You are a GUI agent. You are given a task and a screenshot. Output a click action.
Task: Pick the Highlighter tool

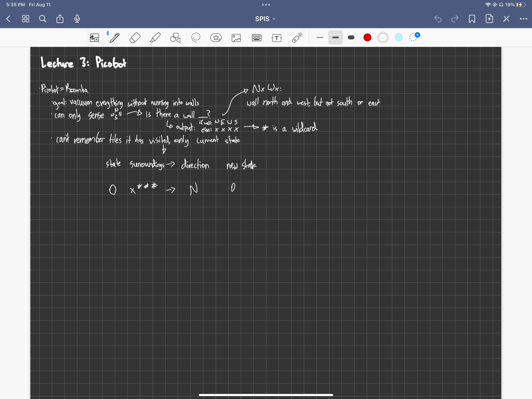155,38
